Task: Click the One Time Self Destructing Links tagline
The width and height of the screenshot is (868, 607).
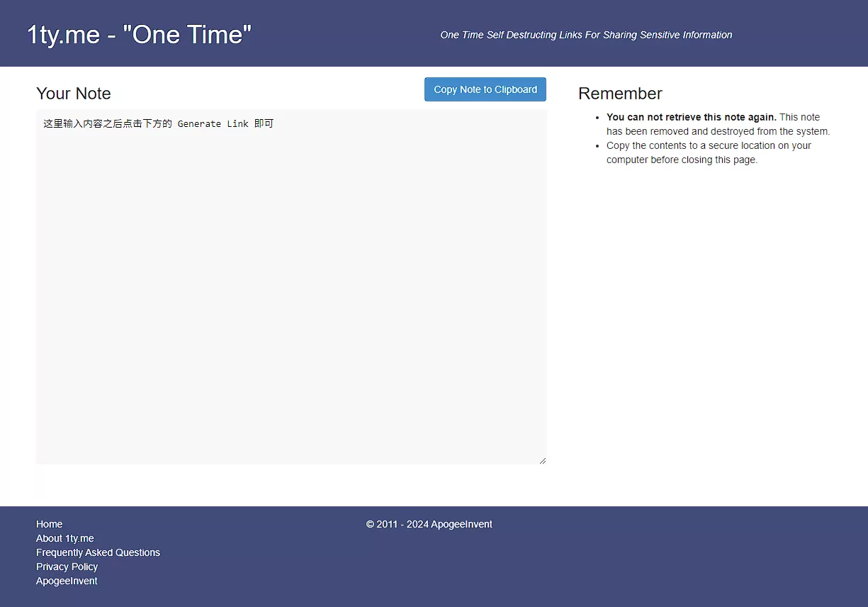Action: [x=586, y=35]
